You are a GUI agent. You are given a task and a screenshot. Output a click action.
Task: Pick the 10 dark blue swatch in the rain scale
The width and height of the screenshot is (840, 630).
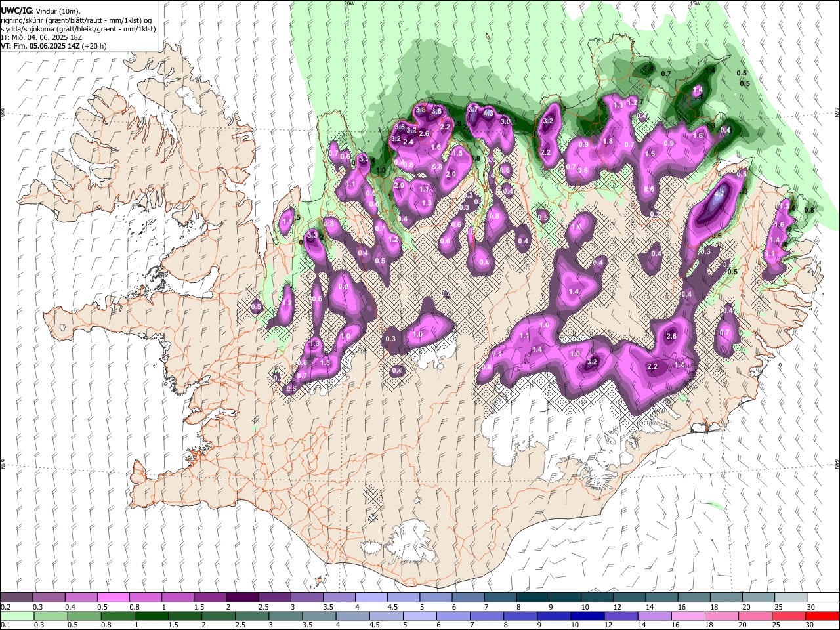(587, 616)
